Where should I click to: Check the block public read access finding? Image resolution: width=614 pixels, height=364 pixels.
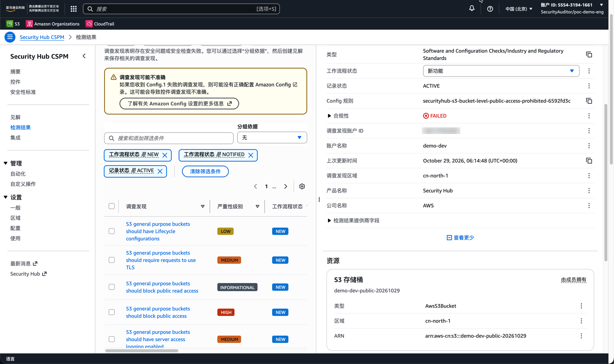tap(112, 287)
